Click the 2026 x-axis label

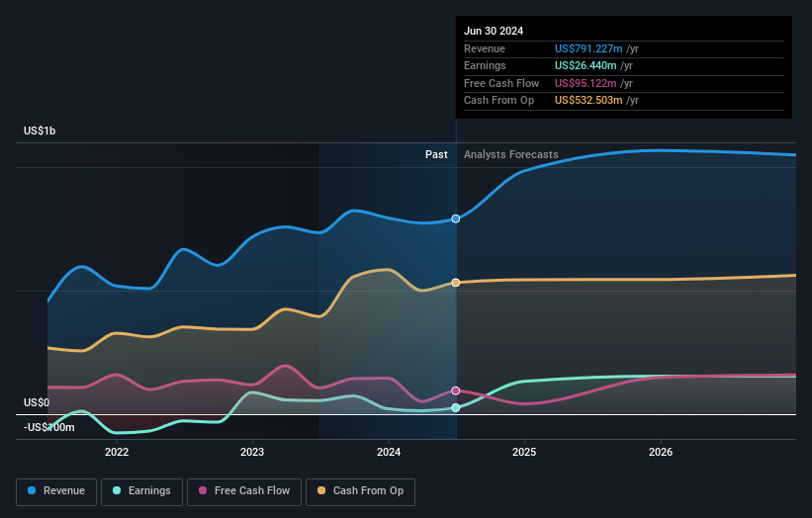point(661,452)
